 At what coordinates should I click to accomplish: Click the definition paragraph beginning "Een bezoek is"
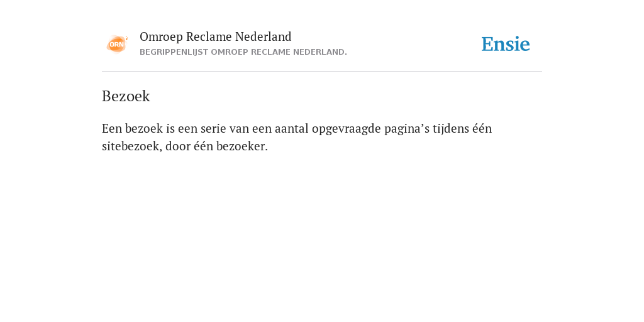(297, 137)
